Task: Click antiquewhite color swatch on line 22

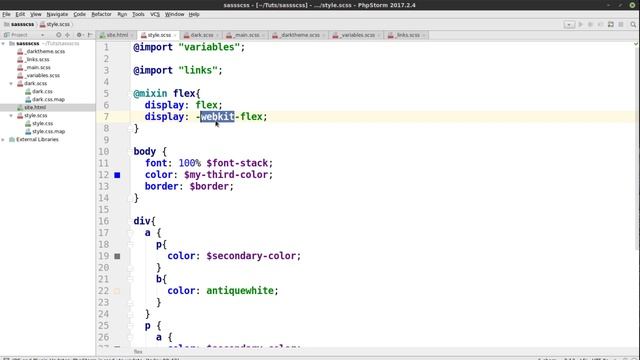Action: (x=117, y=291)
